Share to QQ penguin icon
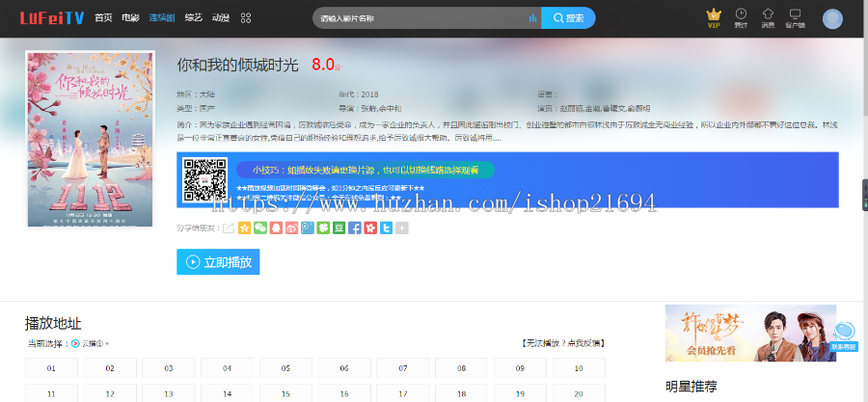The width and height of the screenshot is (868, 402). point(276,228)
